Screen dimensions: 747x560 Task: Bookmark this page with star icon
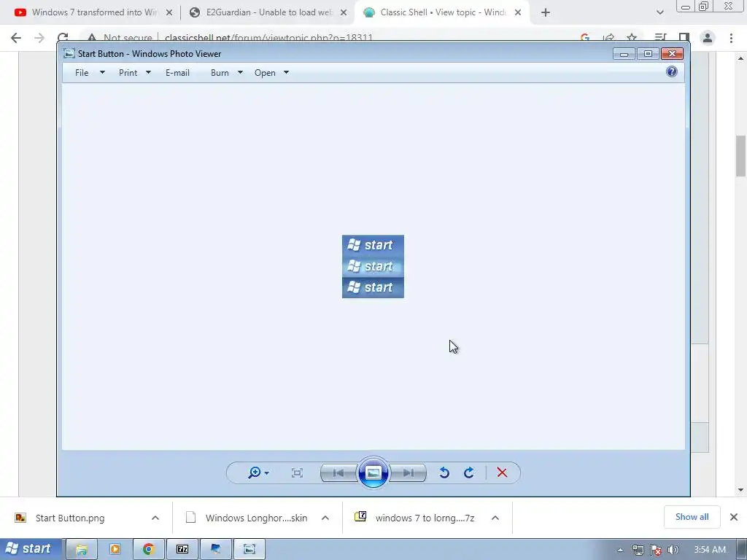point(632,38)
